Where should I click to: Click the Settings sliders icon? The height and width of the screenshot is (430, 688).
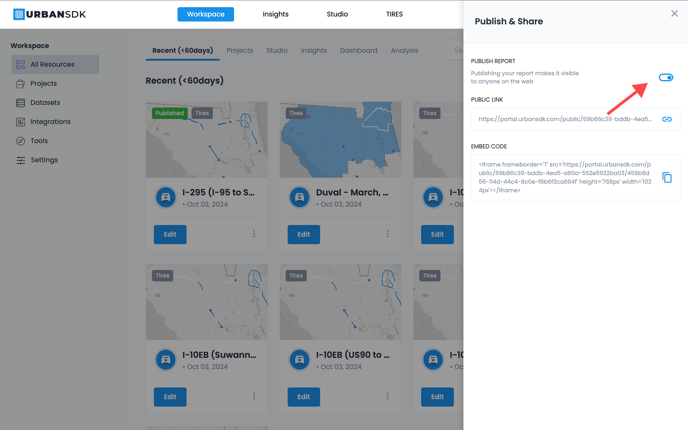pyautogui.click(x=20, y=160)
